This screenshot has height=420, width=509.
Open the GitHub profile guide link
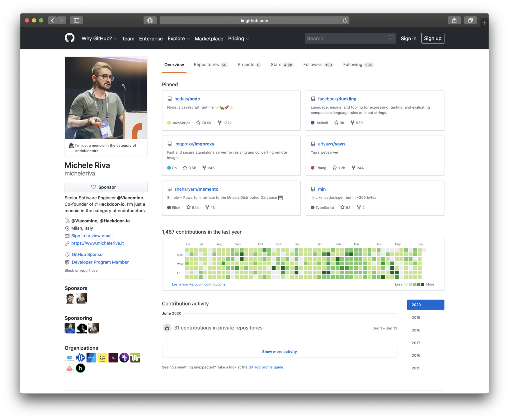coord(266,367)
